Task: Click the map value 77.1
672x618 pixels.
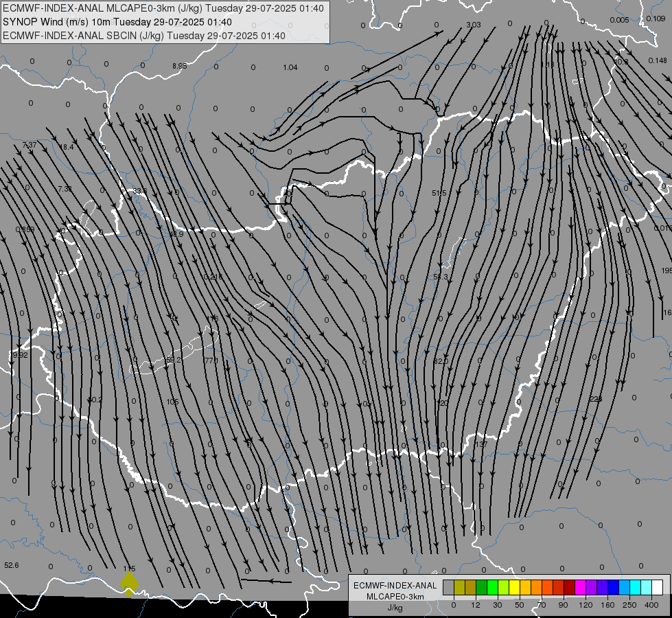Action: pos(211,360)
